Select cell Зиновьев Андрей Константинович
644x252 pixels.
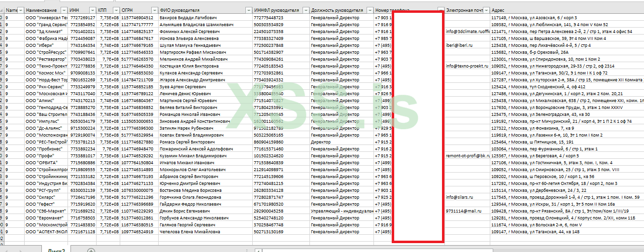point(205,121)
